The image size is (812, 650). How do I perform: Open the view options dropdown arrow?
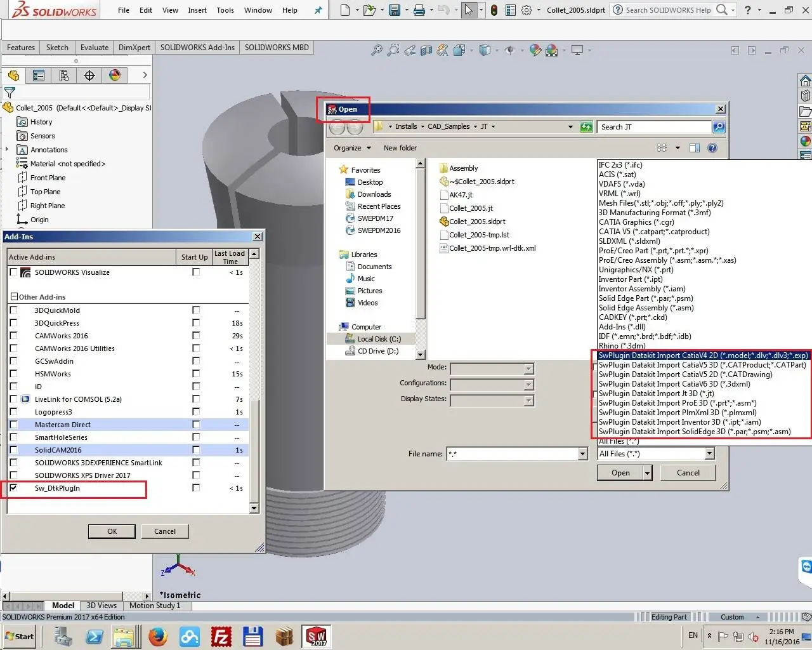pyautogui.click(x=678, y=148)
